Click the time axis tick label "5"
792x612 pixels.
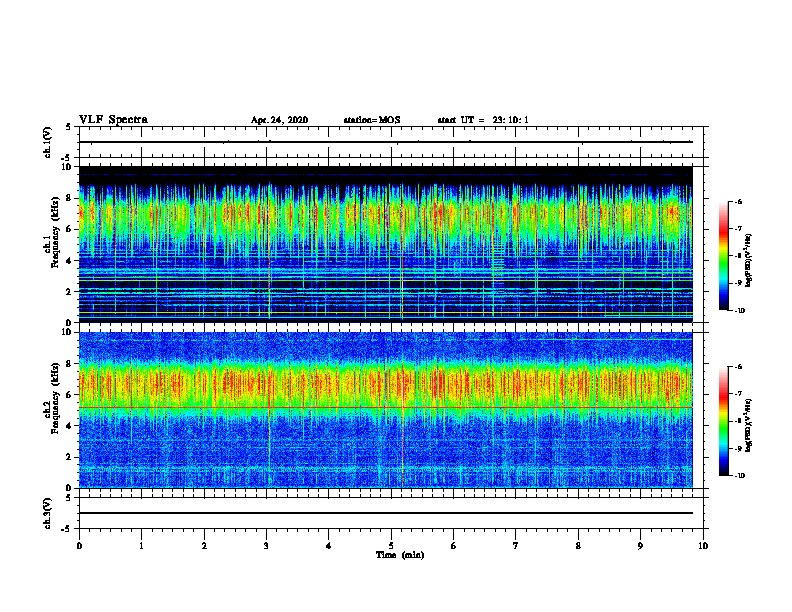pyautogui.click(x=391, y=546)
